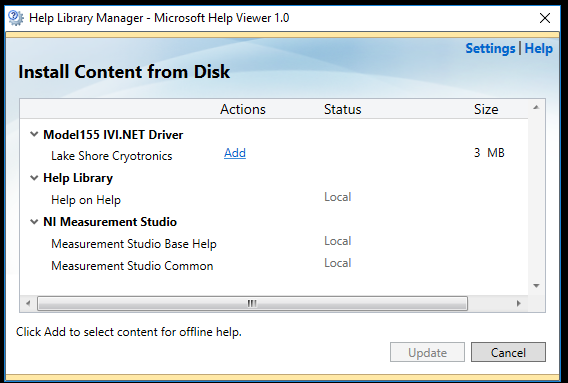The image size is (568, 383).
Task: Click the Status column header
Action: pyautogui.click(x=342, y=109)
